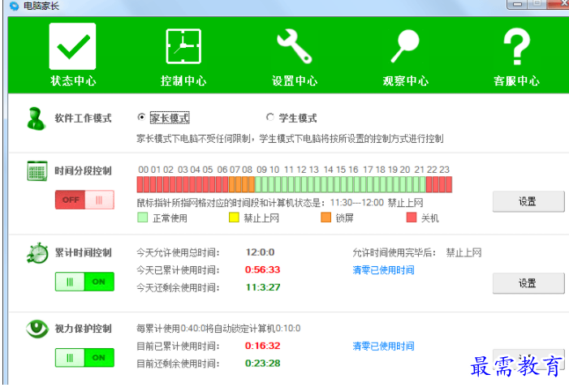
Task: Click the orange 锁屏 legend swatch
Action: coord(325,218)
